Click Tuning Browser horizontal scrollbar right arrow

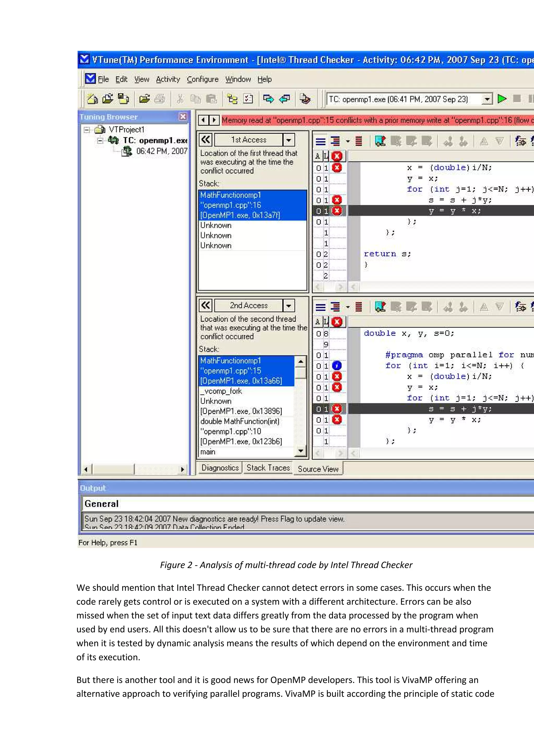[x=183, y=469]
